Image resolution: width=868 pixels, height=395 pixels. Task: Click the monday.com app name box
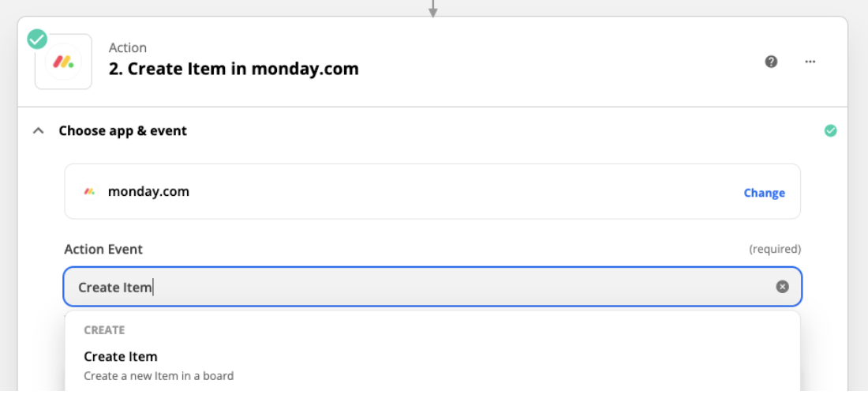433,191
